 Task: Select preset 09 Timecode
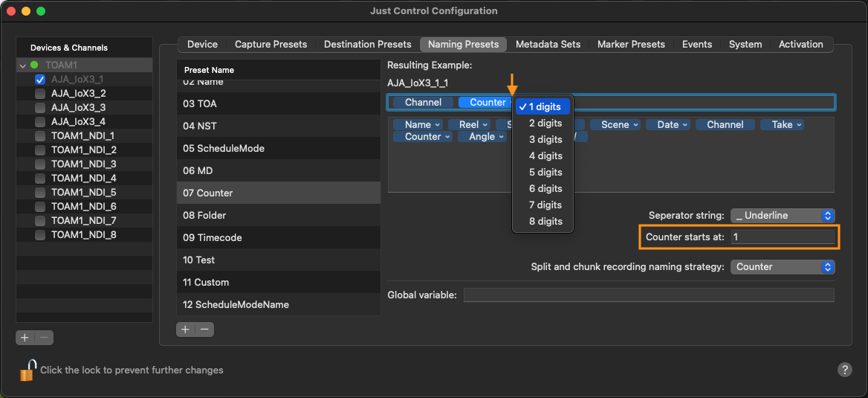279,237
